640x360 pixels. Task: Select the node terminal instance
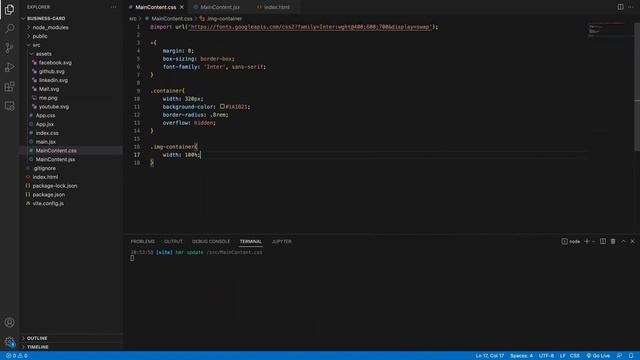point(571,242)
